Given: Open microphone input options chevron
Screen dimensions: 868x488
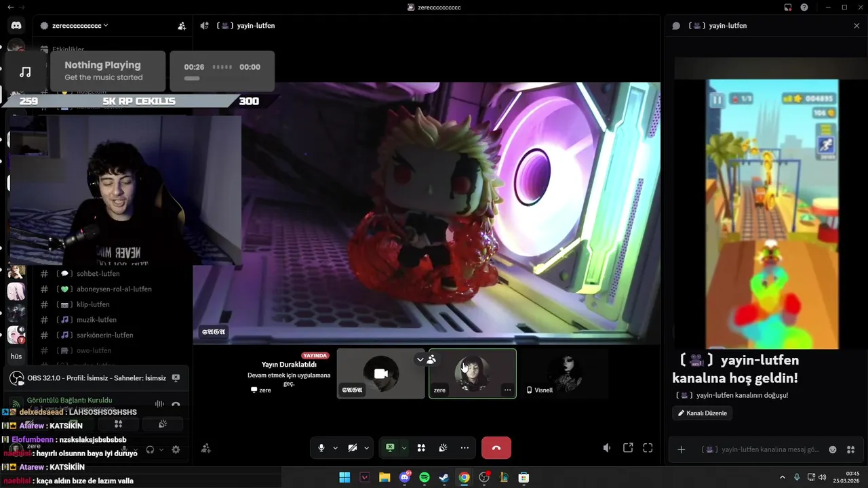Looking at the screenshot, I should [x=335, y=448].
